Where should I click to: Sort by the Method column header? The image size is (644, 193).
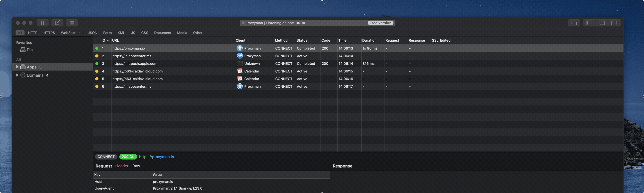tap(285, 41)
